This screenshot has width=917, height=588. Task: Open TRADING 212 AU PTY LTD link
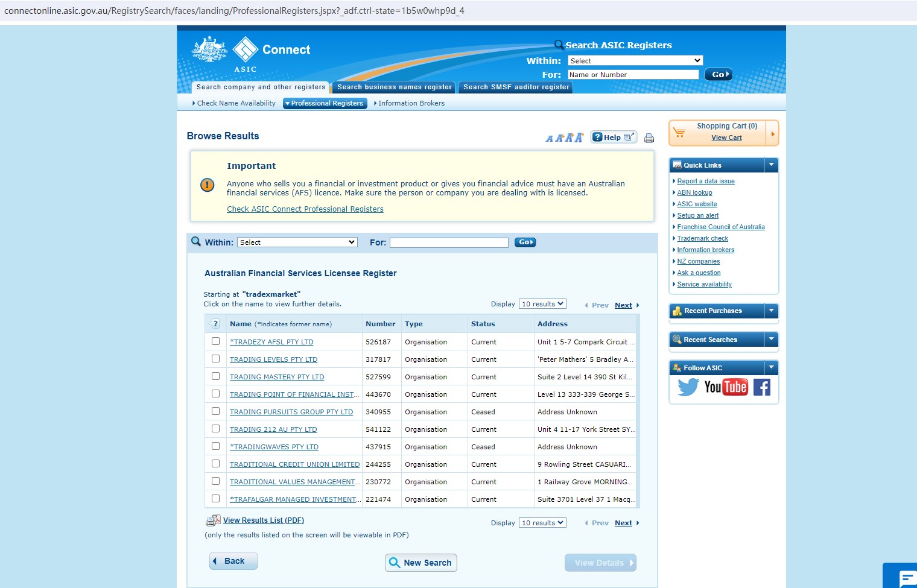click(x=273, y=429)
